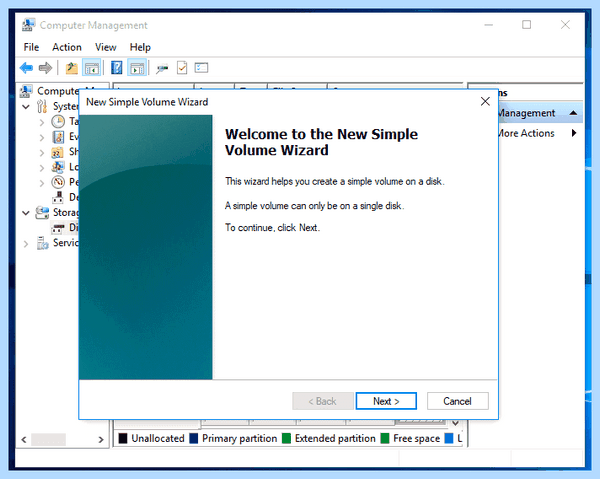Collapse the Disk Management actions section arrow
The image size is (600, 479).
tap(573, 113)
